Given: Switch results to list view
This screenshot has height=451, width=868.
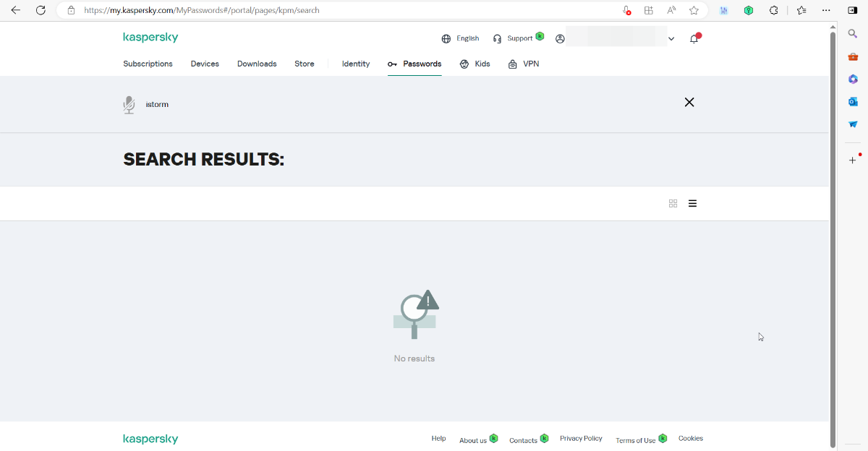Looking at the screenshot, I should [692, 204].
